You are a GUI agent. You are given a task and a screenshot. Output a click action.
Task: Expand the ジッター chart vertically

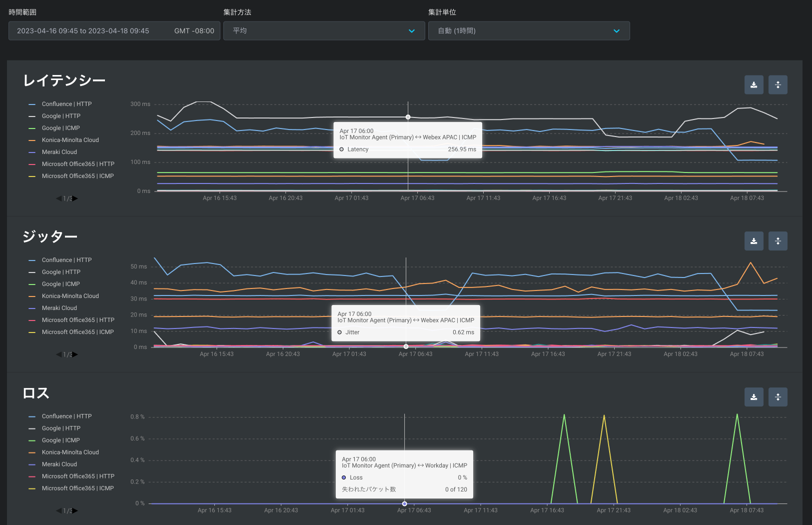(778, 241)
